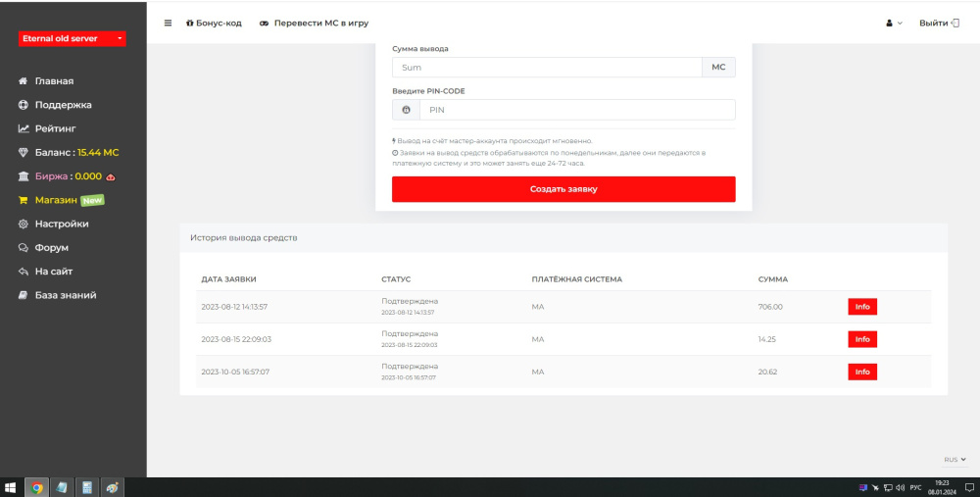This screenshot has width=980, height=497.
Task: Open the Рейтинг chart page
Action: pos(55,128)
